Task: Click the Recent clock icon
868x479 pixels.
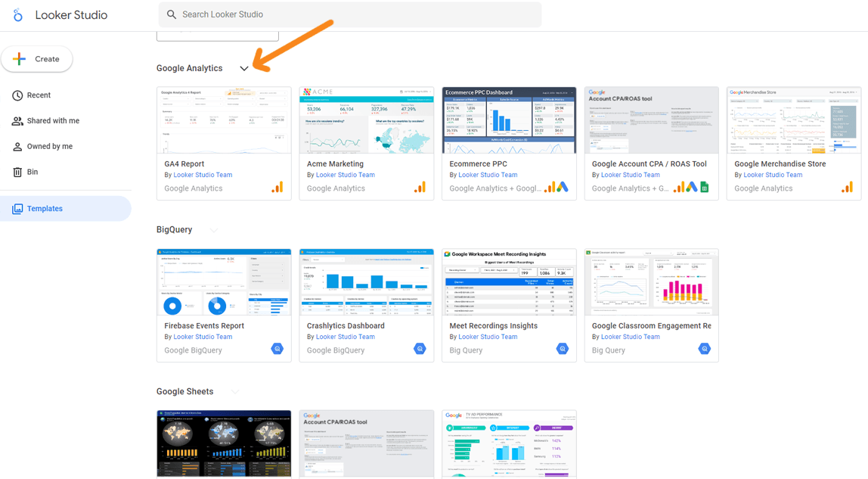Action: tap(17, 95)
